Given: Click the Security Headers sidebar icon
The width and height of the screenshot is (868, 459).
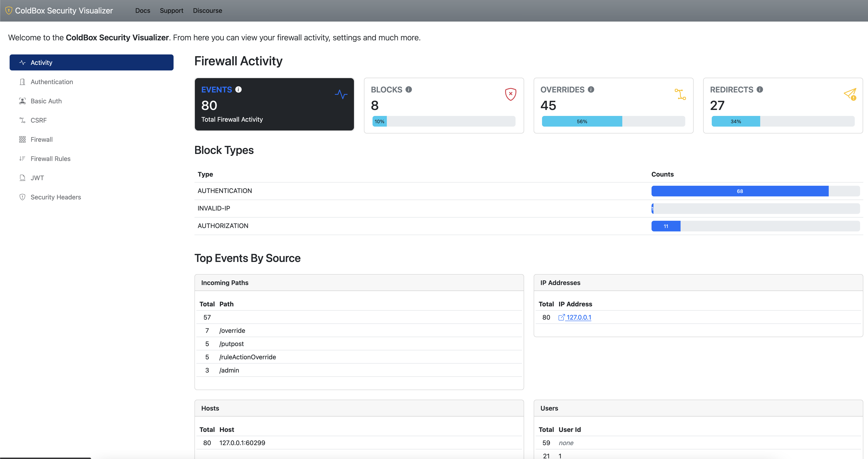Looking at the screenshot, I should pyautogui.click(x=21, y=197).
